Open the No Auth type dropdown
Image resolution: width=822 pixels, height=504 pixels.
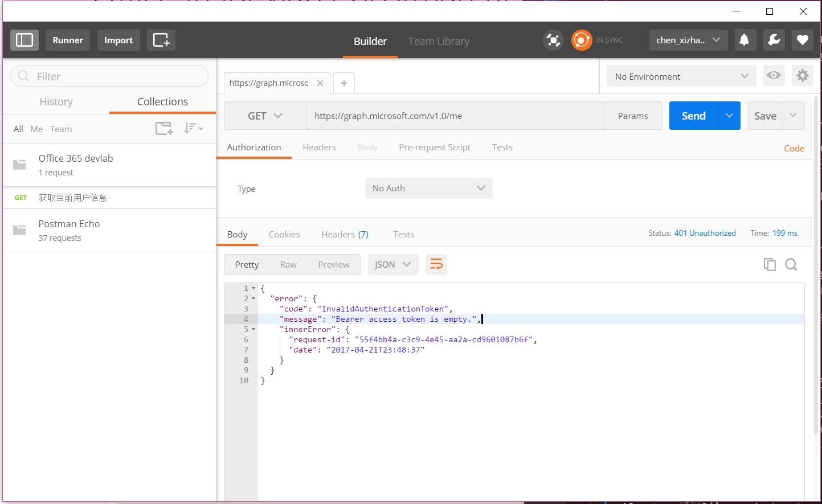(428, 189)
